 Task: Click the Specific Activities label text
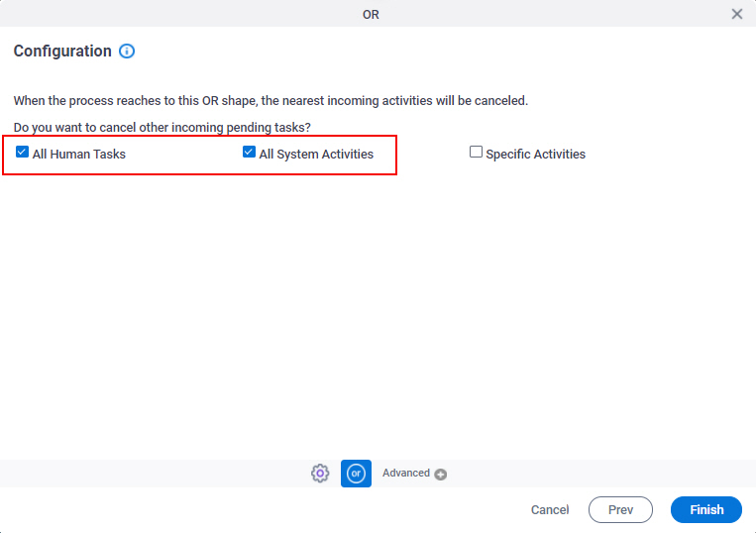536,155
